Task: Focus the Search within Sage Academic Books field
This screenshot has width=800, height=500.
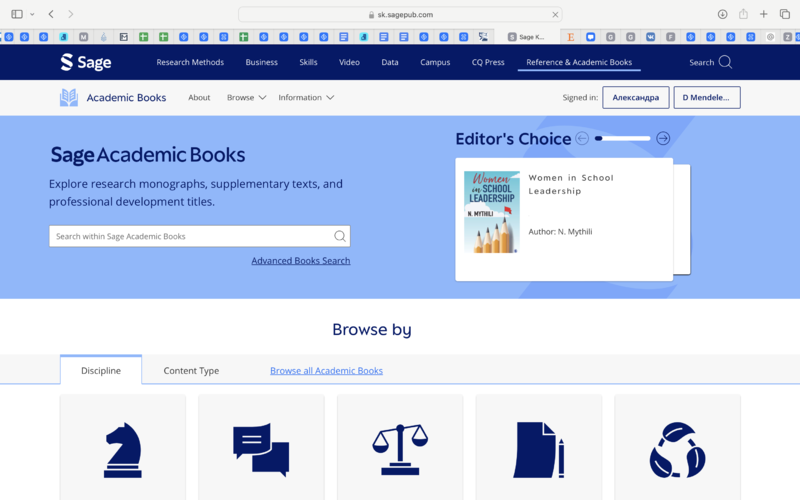Action: pos(199,236)
